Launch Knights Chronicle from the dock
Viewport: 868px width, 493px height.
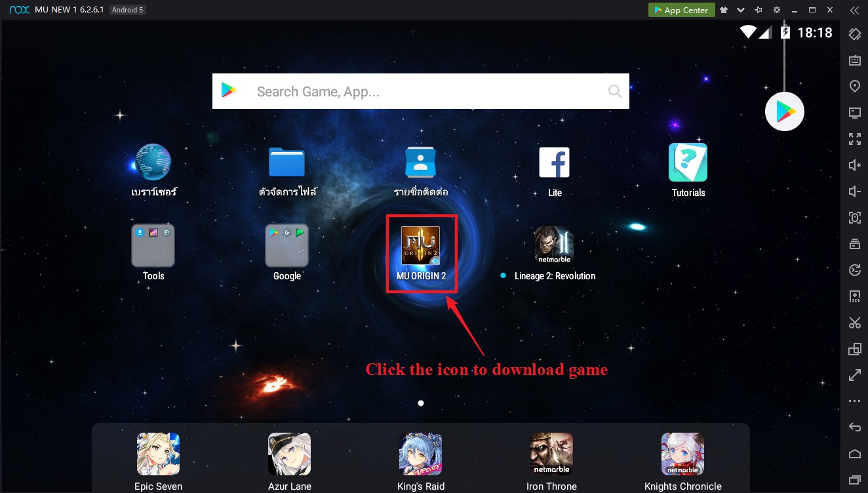(682, 454)
